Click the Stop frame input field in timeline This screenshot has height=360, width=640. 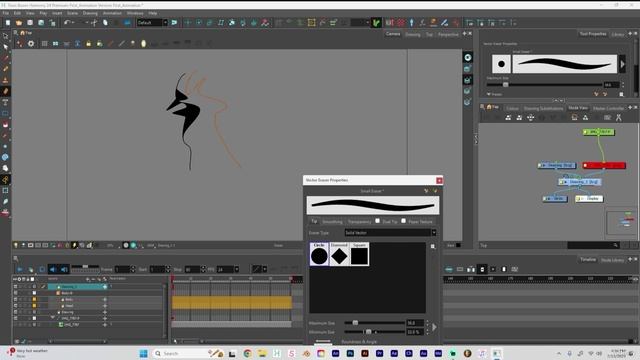(192, 269)
